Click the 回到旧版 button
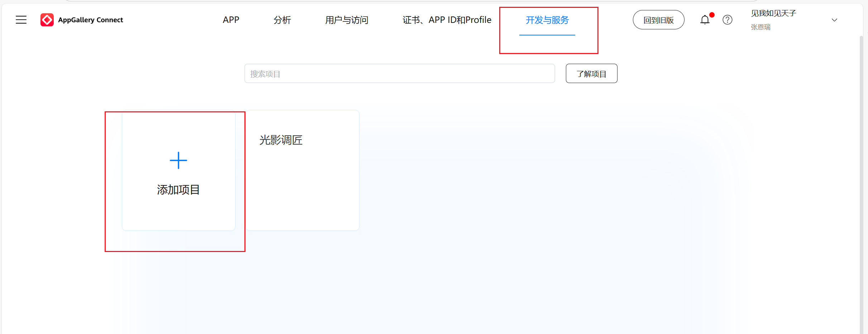868x334 pixels. coord(659,20)
